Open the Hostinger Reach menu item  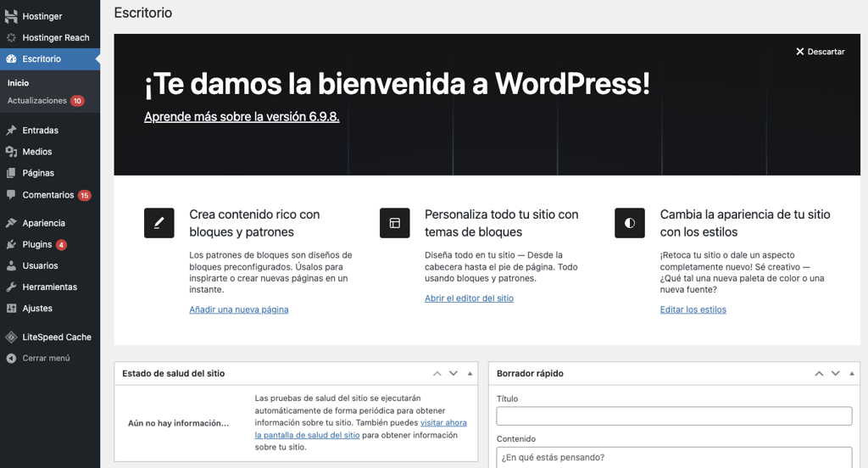[50, 37]
